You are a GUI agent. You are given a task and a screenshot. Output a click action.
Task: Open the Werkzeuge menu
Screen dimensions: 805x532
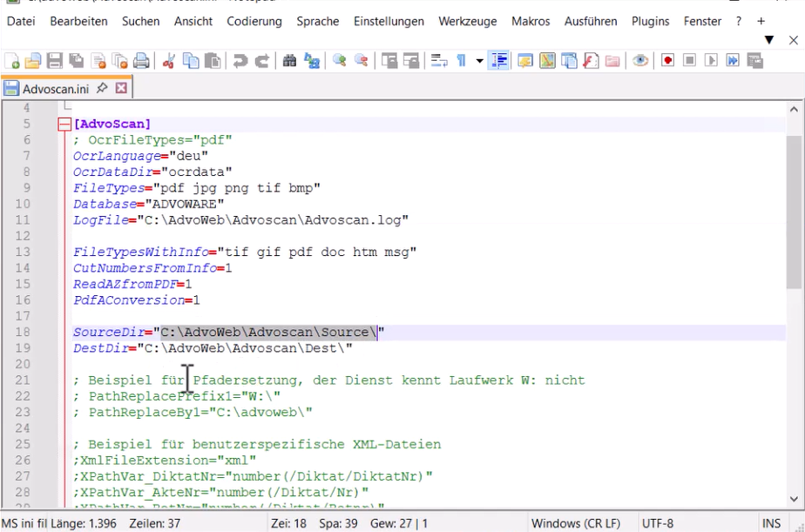[468, 21]
